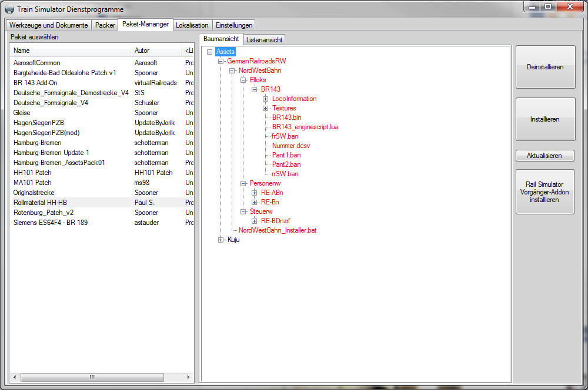Screen dimensions: 588x390
Task: Select the rrSW.ban file
Action: 285,174
